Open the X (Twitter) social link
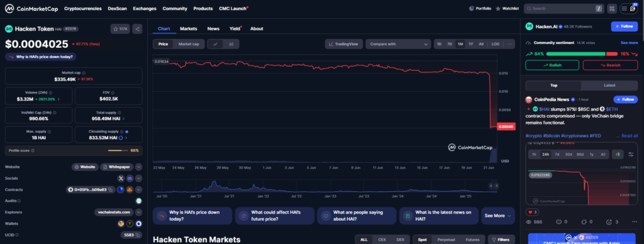The width and height of the screenshot is (644, 244). 121,178
